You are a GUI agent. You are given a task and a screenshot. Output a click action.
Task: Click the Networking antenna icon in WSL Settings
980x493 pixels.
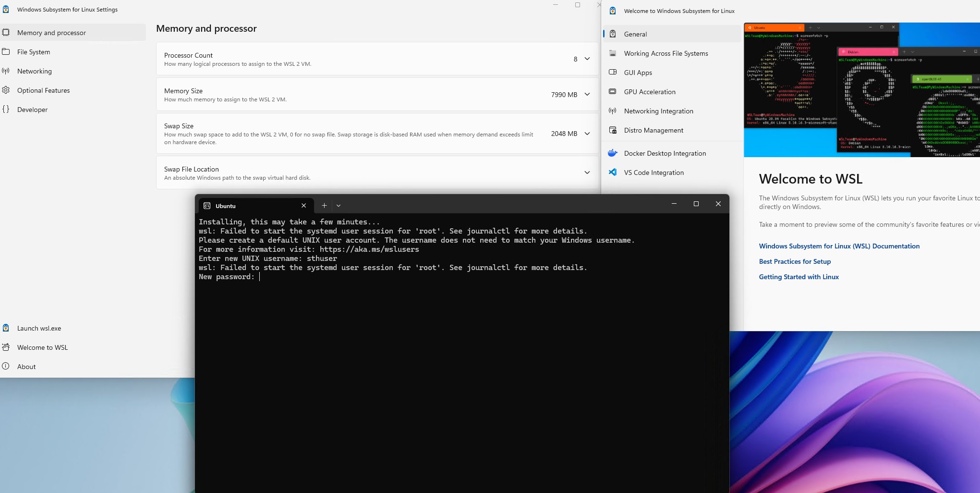6,71
